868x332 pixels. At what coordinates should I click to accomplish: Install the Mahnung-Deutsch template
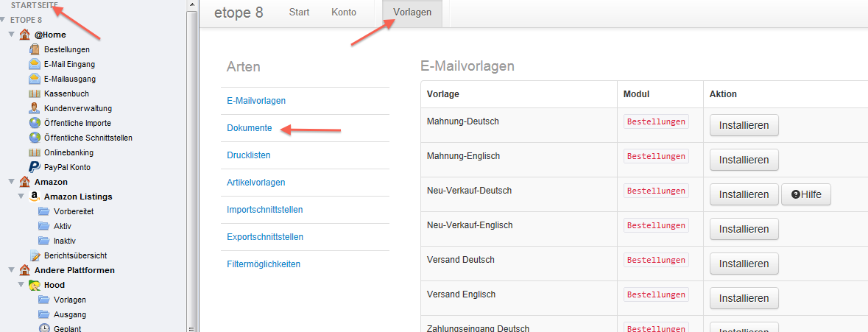[x=744, y=125]
